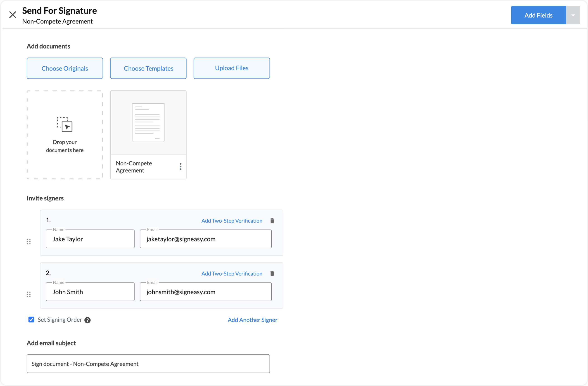
Task: Add Two-Step Verification for John Smith
Action: tap(232, 274)
